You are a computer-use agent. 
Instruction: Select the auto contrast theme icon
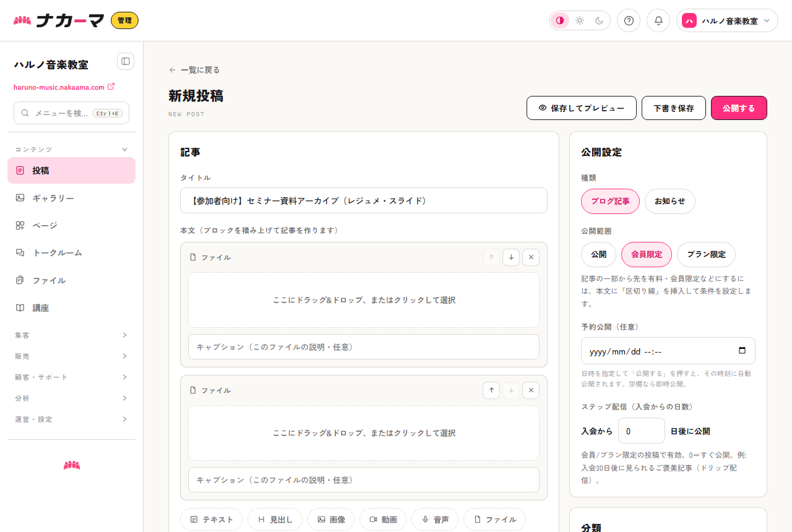pos(560,20)
